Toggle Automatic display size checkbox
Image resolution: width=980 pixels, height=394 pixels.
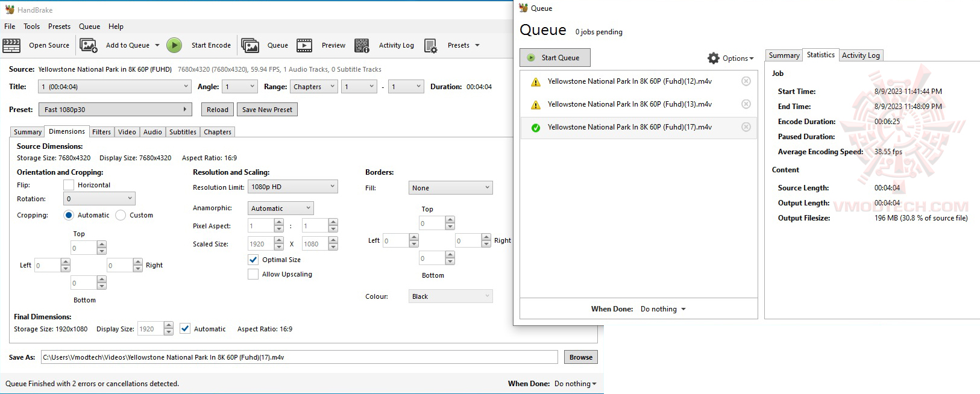pyautogui.click(x=185, y=329)
